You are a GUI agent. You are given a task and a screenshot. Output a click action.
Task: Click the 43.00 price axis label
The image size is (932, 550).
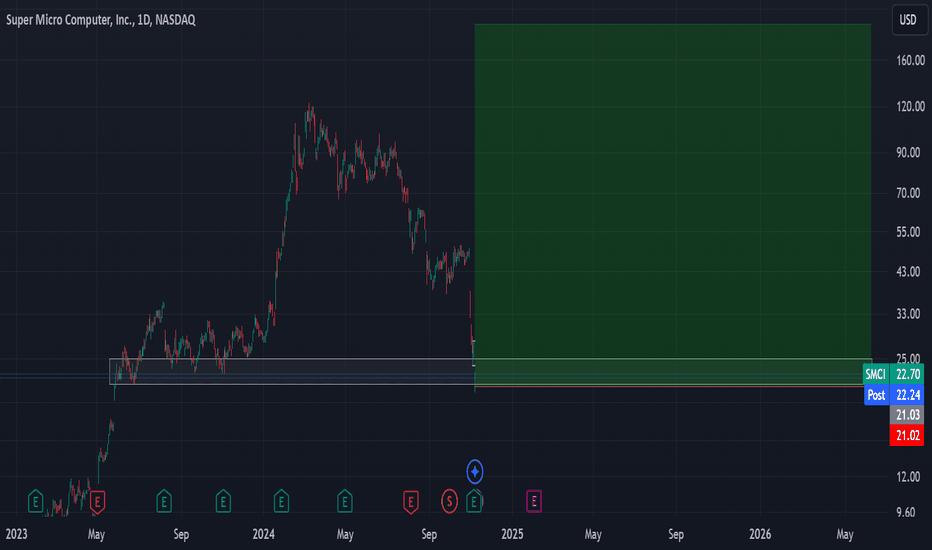[x=908, y=272]
